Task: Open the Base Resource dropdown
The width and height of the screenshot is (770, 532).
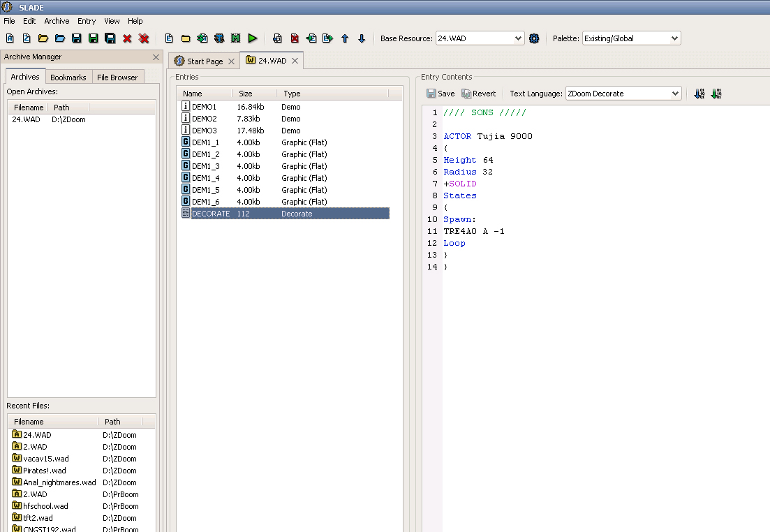Action: pos(480,38)
